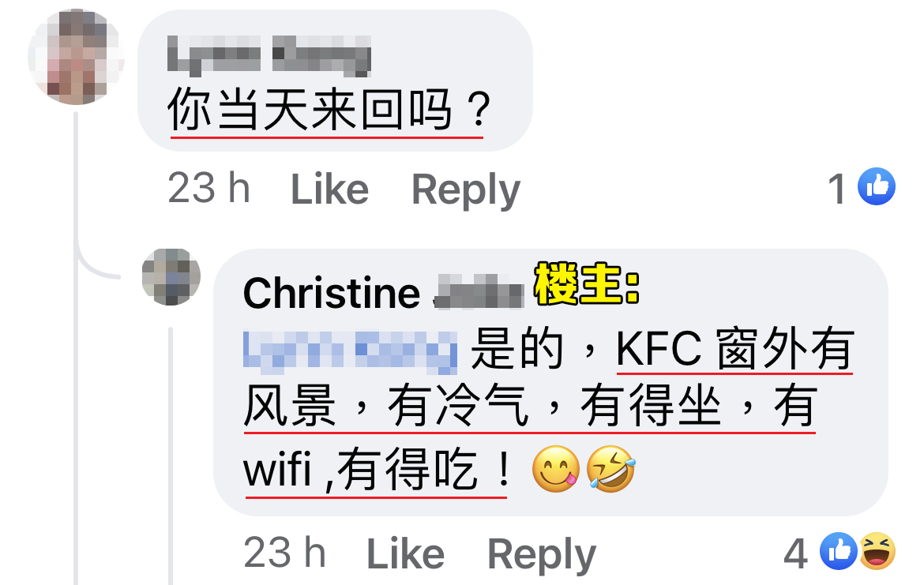Open Christine's profile name link
The image size is (924, 585).
[384, 293]
